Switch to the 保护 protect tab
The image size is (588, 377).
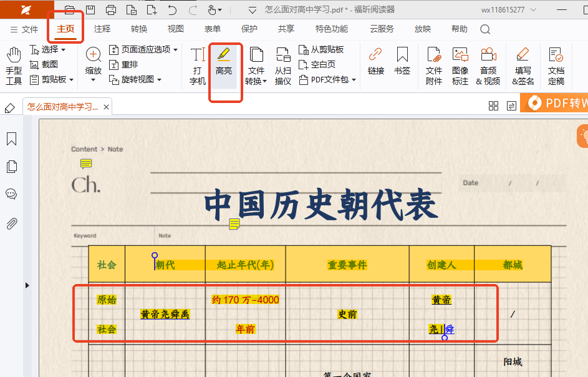click(249, 29)
